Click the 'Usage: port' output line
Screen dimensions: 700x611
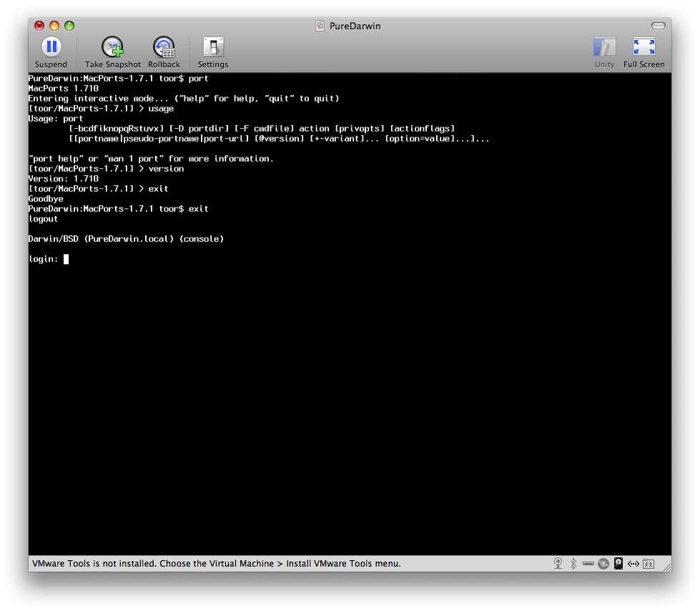pos(55,119)
